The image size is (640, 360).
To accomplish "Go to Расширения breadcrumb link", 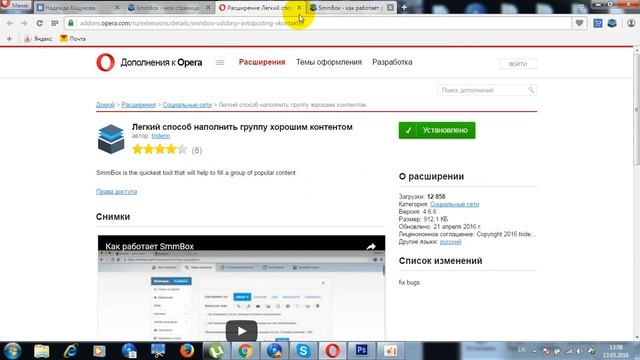I will 139,105.
